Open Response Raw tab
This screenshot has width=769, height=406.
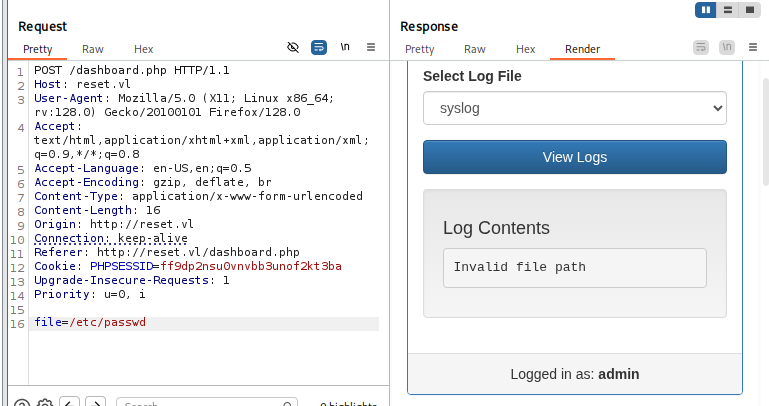coord(475,49)
